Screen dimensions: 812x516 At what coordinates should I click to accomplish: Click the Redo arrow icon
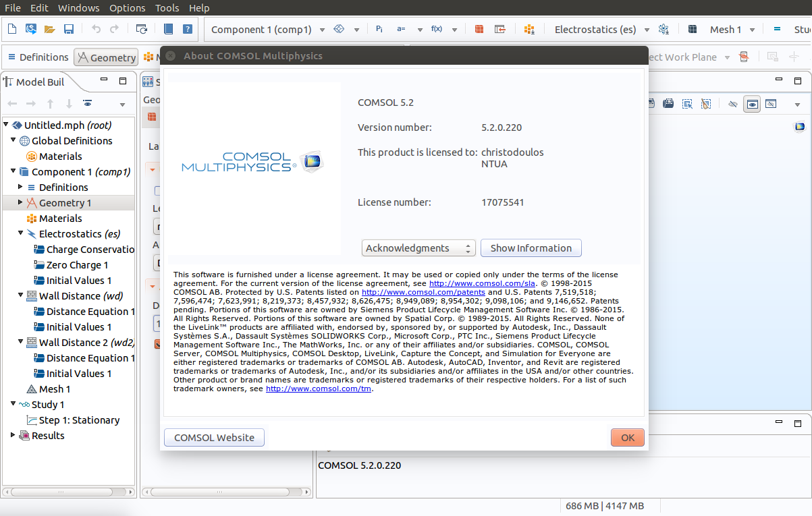(114, 29)
